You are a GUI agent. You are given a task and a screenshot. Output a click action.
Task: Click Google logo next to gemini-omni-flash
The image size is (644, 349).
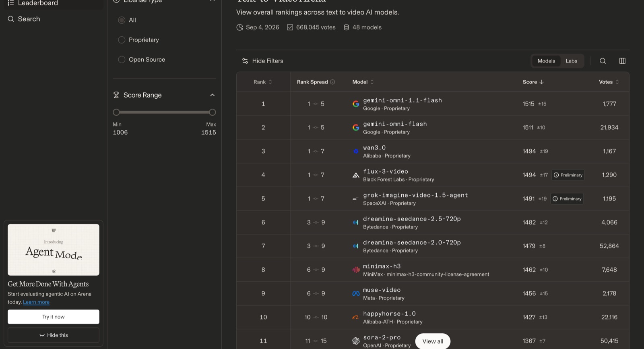tap(356, 127)
